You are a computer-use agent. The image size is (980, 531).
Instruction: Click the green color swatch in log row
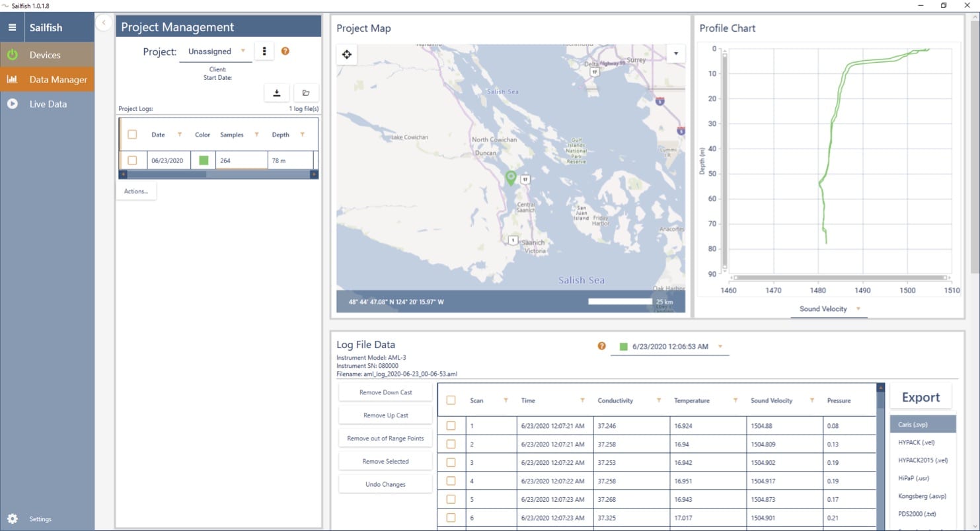point(204,160)
